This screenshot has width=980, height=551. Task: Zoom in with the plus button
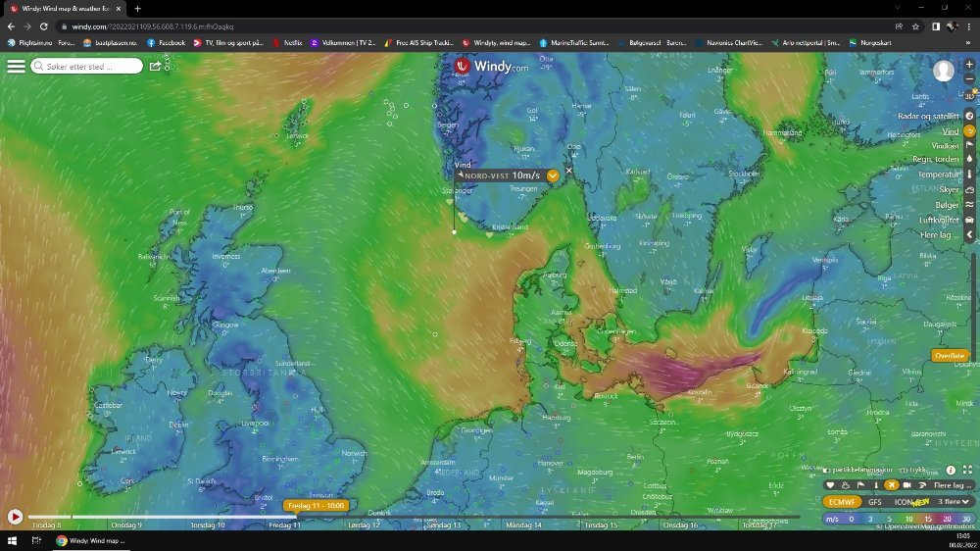(x=969, y=65)
